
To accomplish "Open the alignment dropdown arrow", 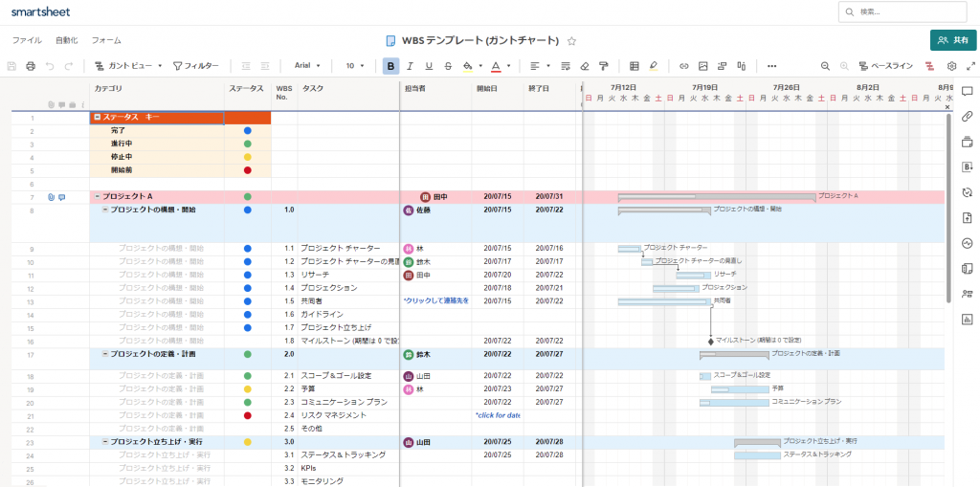I will (x=548, y=66).
